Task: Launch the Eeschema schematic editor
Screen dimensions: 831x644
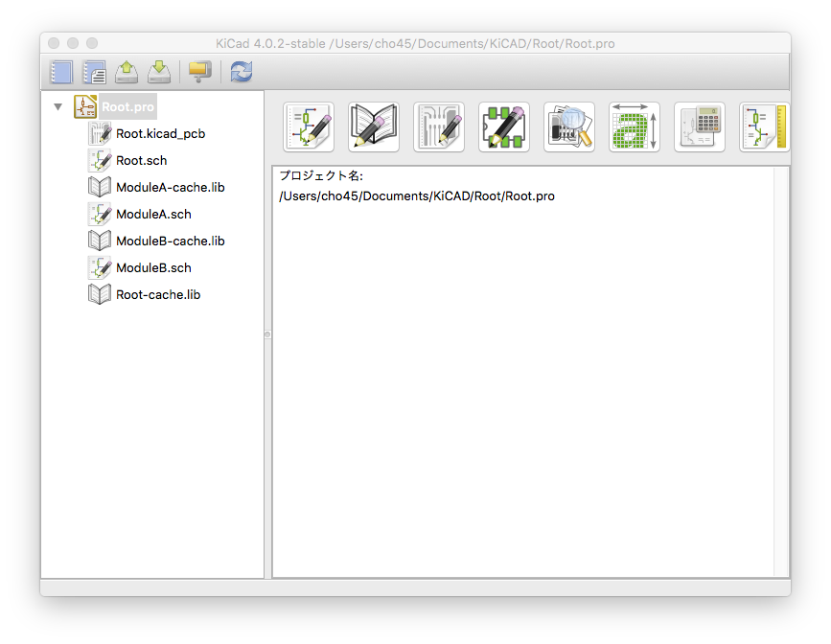Action: (309, 127)
